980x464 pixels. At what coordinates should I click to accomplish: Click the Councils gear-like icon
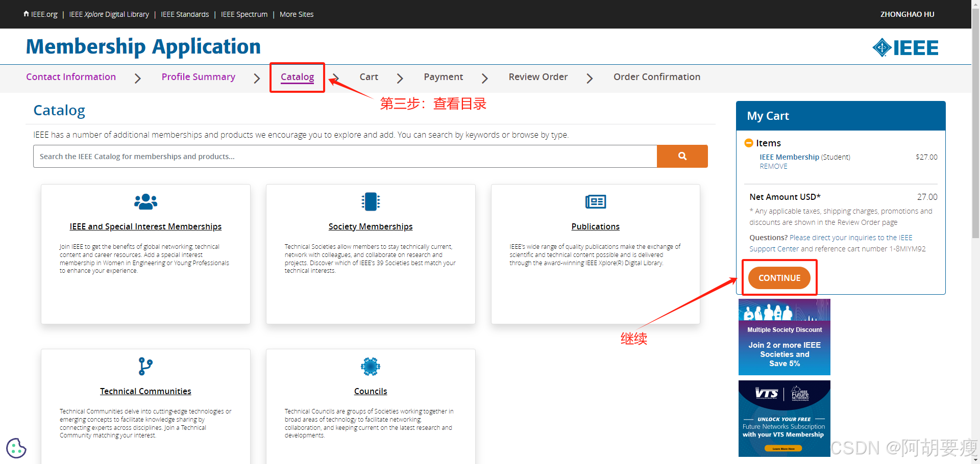coord(371,367)
